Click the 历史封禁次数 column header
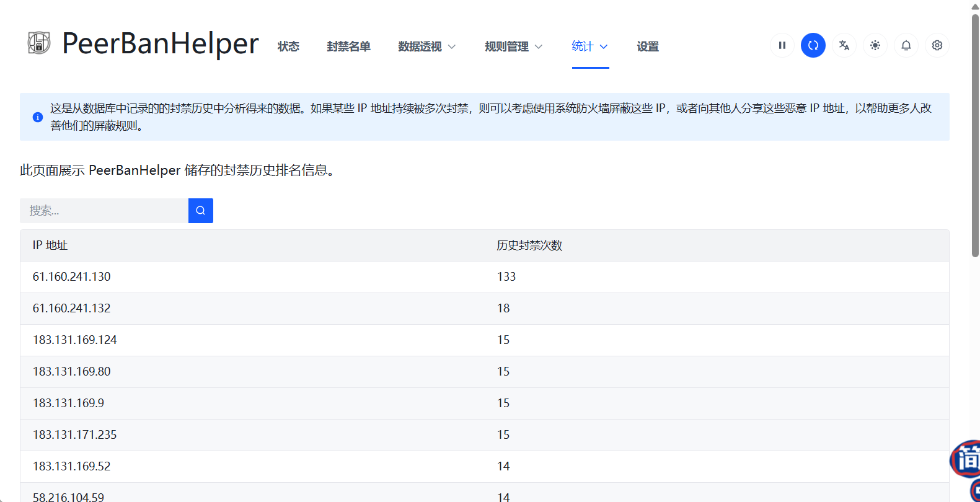980x502 pixels. pyautogui.click(x=529, y=245)
